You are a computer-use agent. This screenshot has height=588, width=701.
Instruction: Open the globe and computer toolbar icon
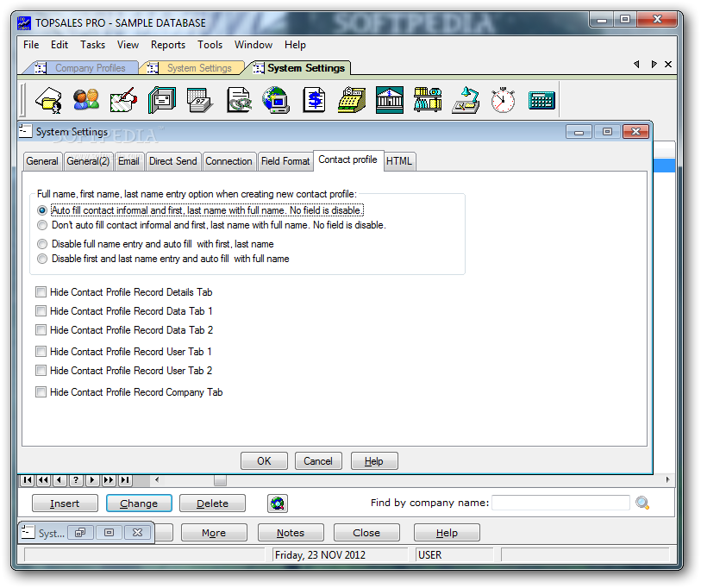tap(276, 100)
